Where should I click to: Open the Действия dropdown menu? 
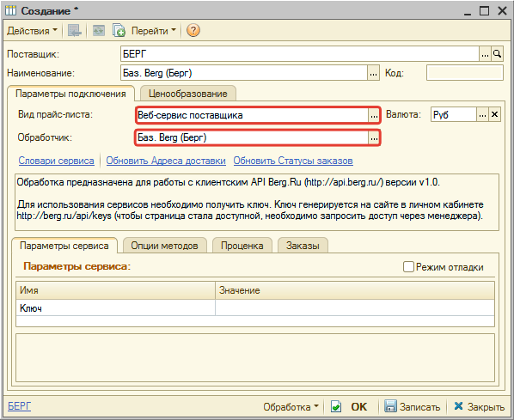point(32,31)
